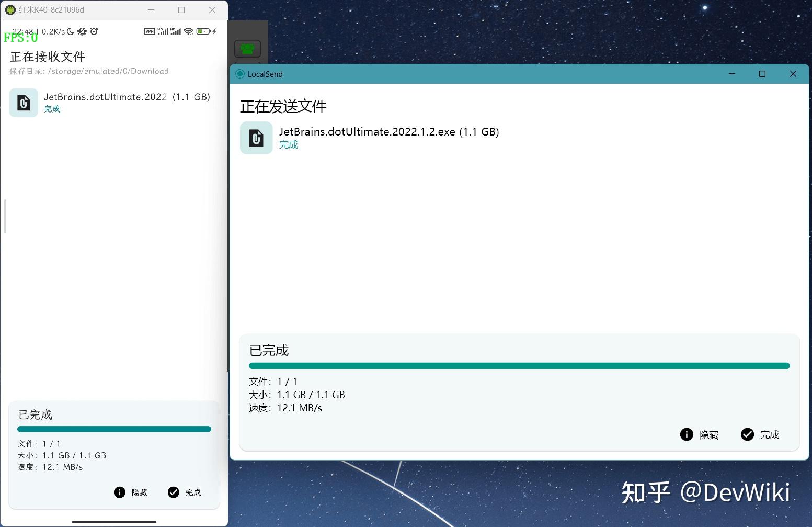Tap the phone home gesture bar

pyautogui.click(x=114, y=521)
